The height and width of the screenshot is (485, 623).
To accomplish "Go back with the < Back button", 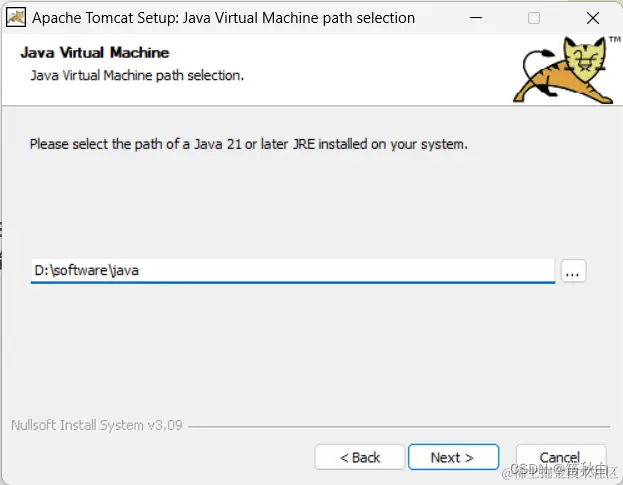I will tap(360, 457).
